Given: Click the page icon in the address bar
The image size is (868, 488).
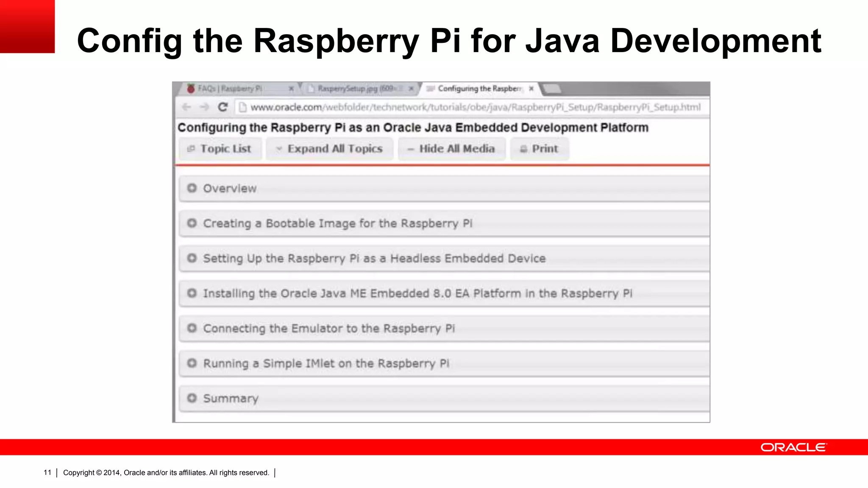Looking at the screenshot, I should coord(242,107).
